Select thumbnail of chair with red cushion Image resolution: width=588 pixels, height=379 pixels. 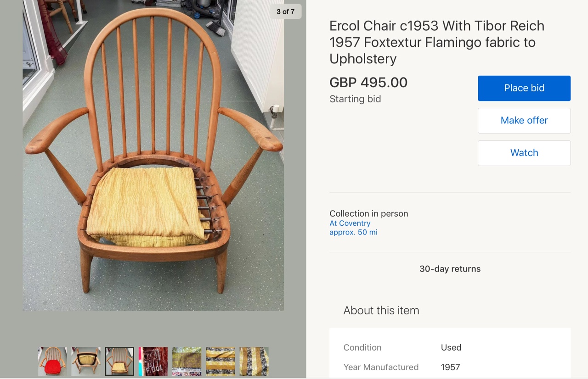52,361
